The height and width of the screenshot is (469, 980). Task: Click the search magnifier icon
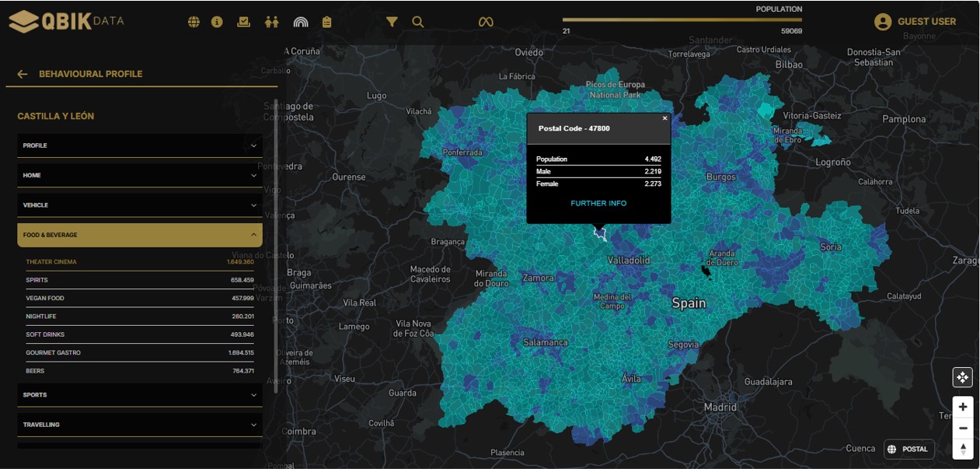coord(418,22)
